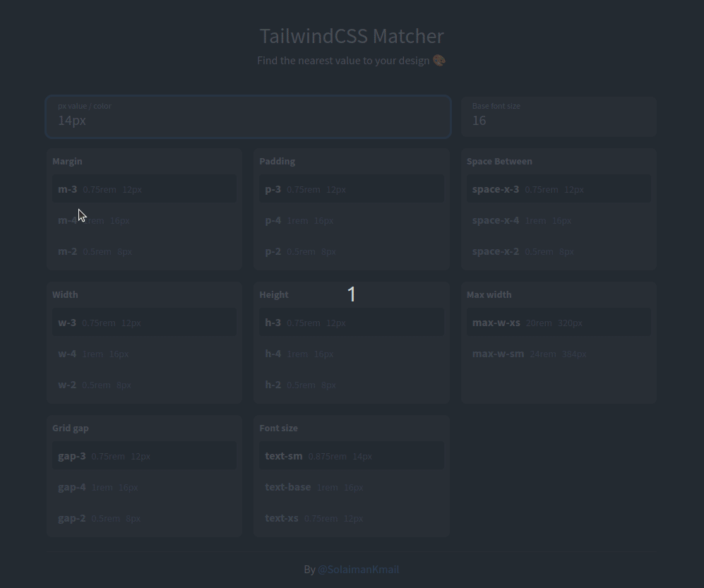Pick the space-x-3 result row
This screenshot has width=704, height=588.
(x=559, y=189)
